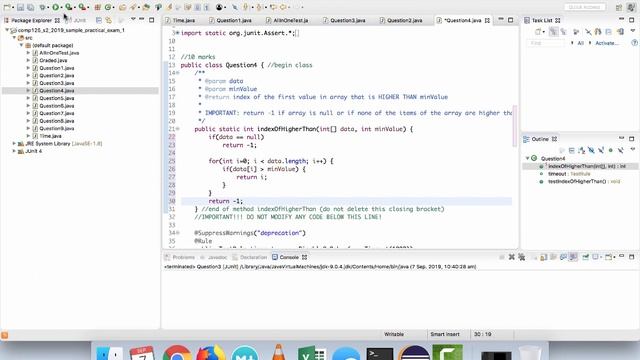Viewport: 640px width, 360px height.
Task: Open Run button dropdown arrow
Action: coord(61,7)
